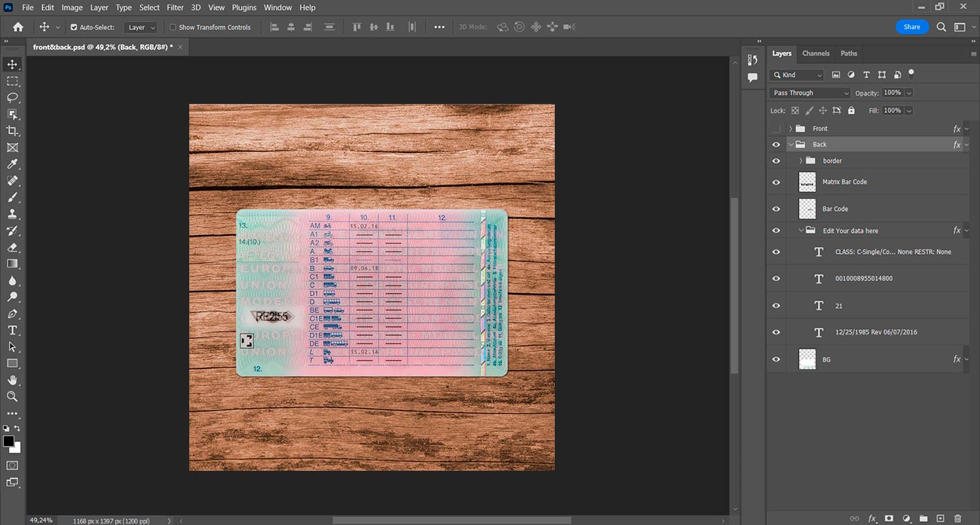
Task: Hide the Matrix Bar Code layer
Action: [776, 182]
